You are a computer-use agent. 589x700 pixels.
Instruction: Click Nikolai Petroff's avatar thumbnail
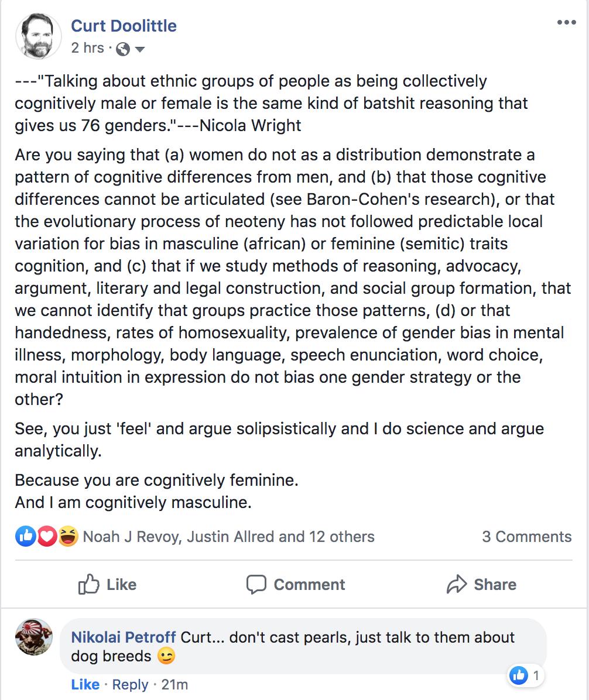point(33,637)
